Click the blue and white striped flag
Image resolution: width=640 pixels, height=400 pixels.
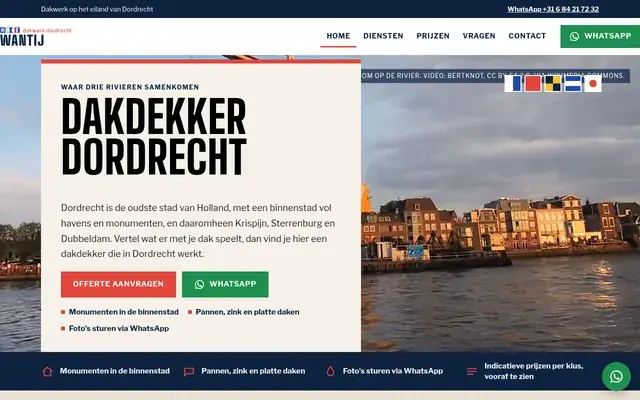click(513, 84)
